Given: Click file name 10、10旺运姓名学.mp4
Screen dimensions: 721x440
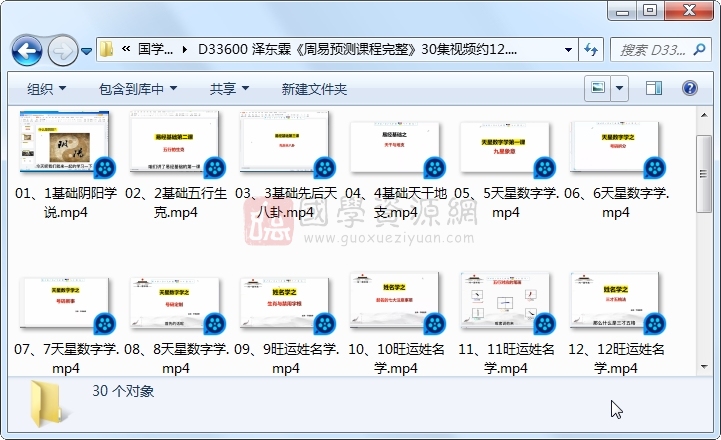Looking at the screenshot, I should 396,359.
